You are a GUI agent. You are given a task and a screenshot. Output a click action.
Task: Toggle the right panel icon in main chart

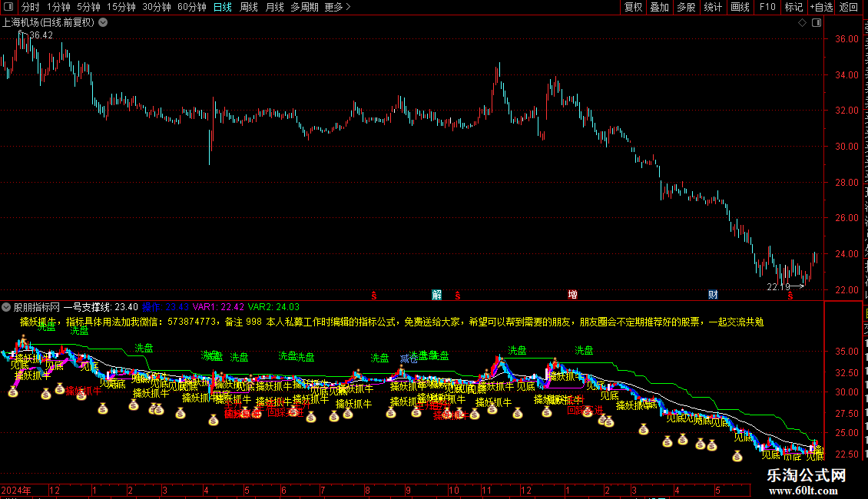(817, 23)
